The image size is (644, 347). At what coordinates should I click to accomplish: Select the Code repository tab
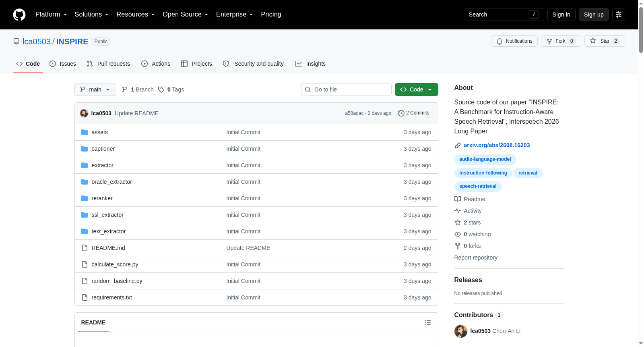coord(28,64)
